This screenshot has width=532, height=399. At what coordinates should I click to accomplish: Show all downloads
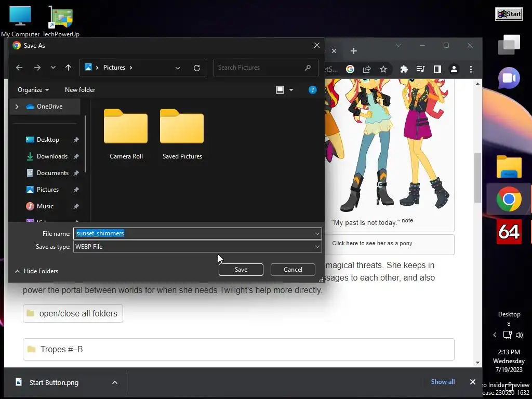point(443,382)
